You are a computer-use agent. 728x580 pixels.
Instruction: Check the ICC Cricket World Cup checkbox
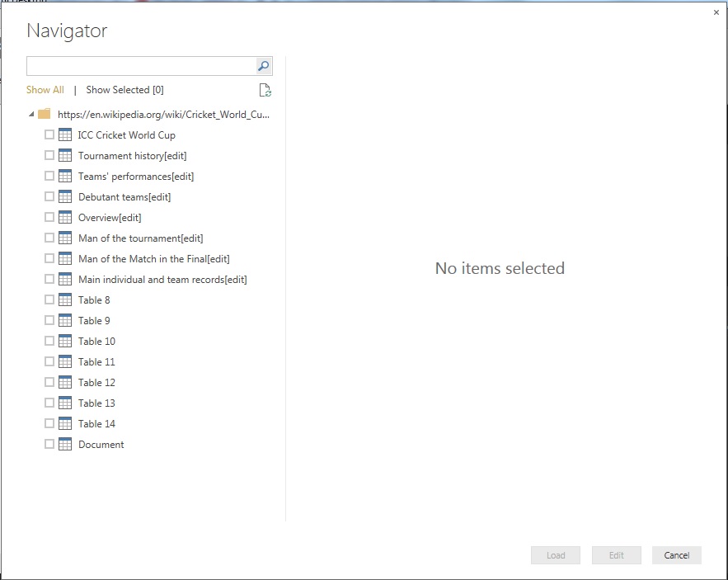pyautogui.click(x=49, y=134)
